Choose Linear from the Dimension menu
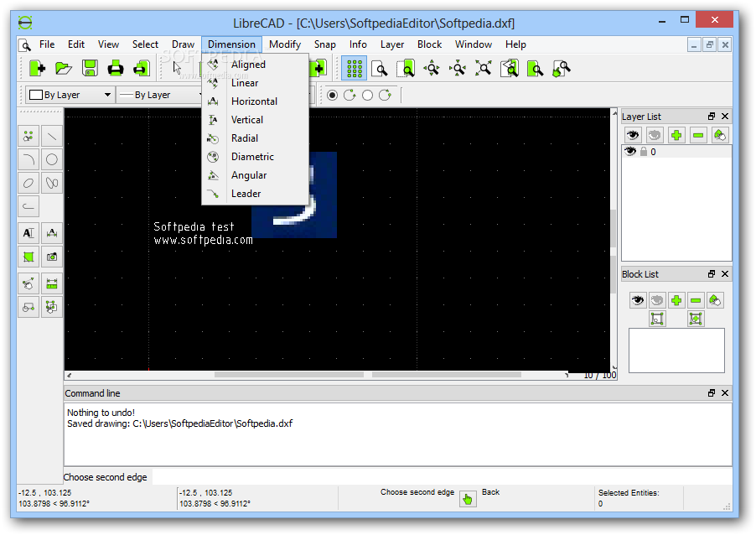 point(255,82)
